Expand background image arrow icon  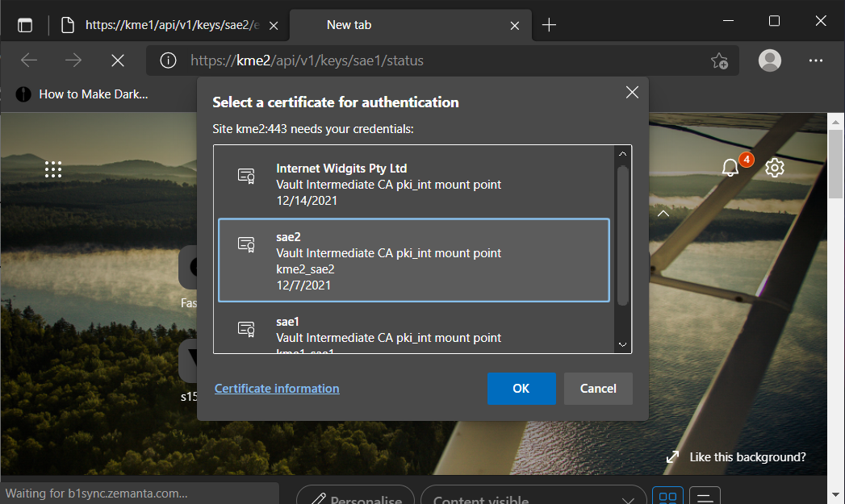(x=672, y=457)
